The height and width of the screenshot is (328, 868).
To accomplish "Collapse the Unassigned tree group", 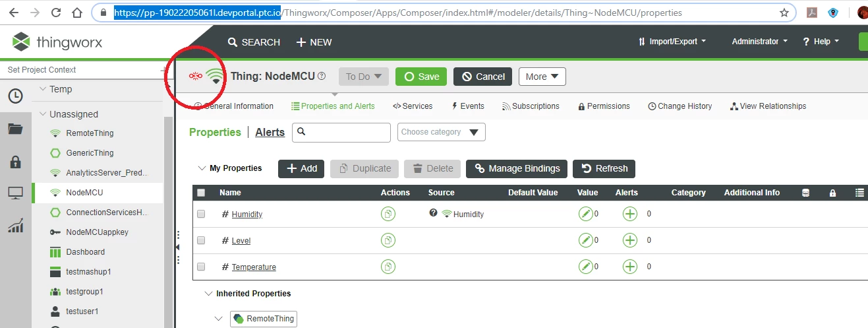I will point(43,114).
